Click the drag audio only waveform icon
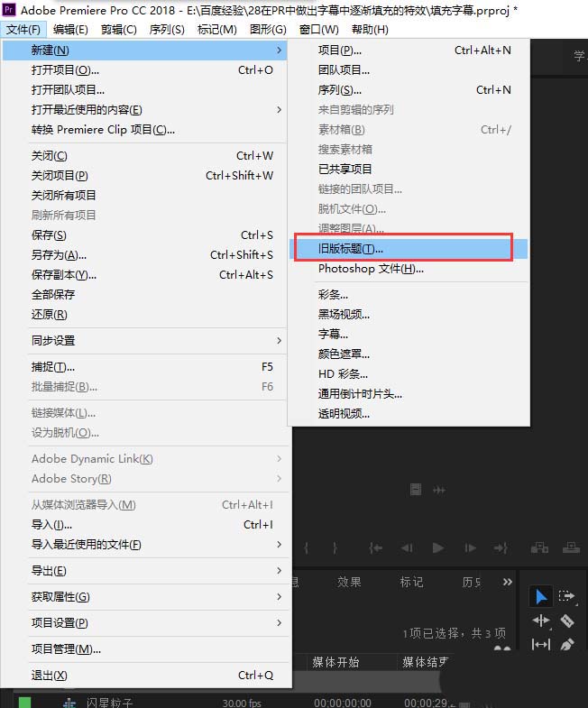 pos(439,490)
